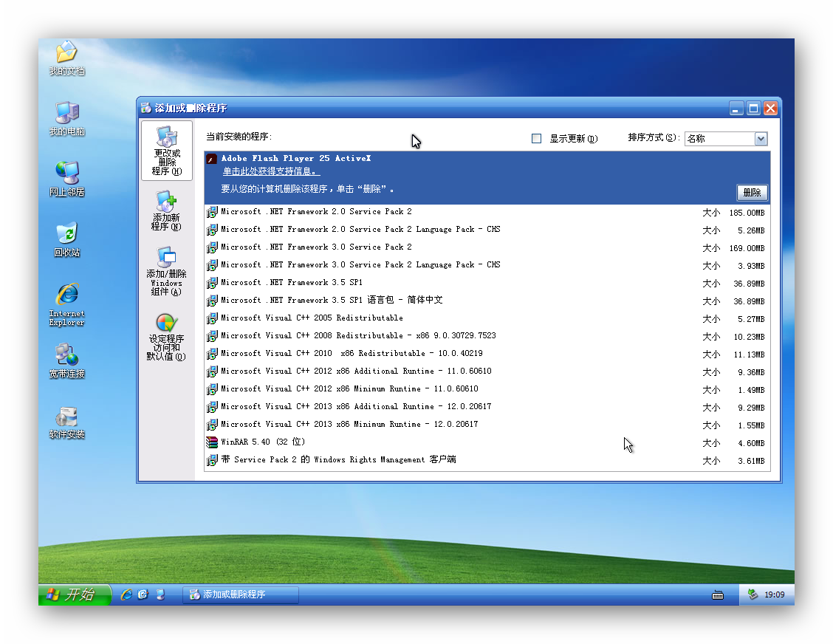Image resolution: width=833 pixels, height=644 pixels.
Task: Open 添加/删除 Windows 组件 section
Action: point(166,271)
